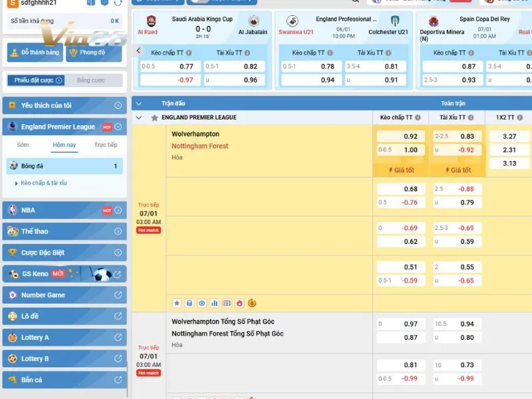Click the Hot match badge under 07/01 Wolverhampton row
Image resolution: width=532 pixels, height=399 pixels.
point(148,230)
